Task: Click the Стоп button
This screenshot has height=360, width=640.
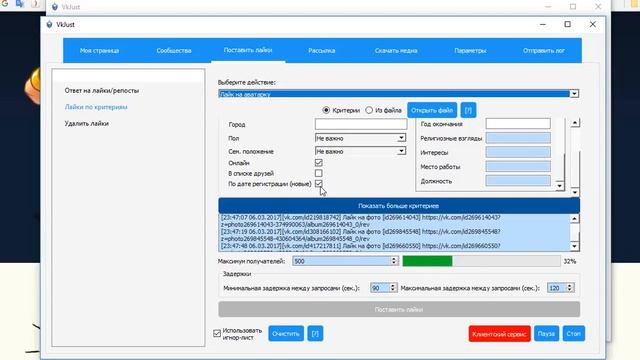Action: pos(573,333)
